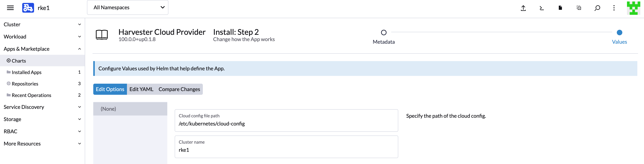Open Installed Apps in the sidebar
The width and height of the screenshot is (644, 164).
click(26, 72)
